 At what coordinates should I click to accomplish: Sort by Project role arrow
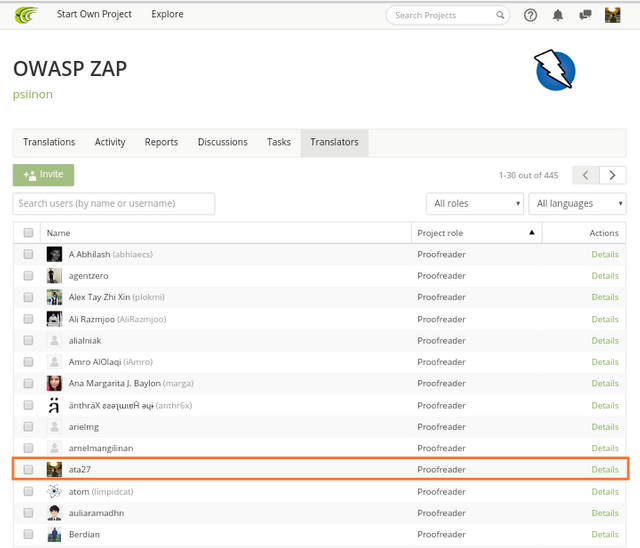pos(531,233)
